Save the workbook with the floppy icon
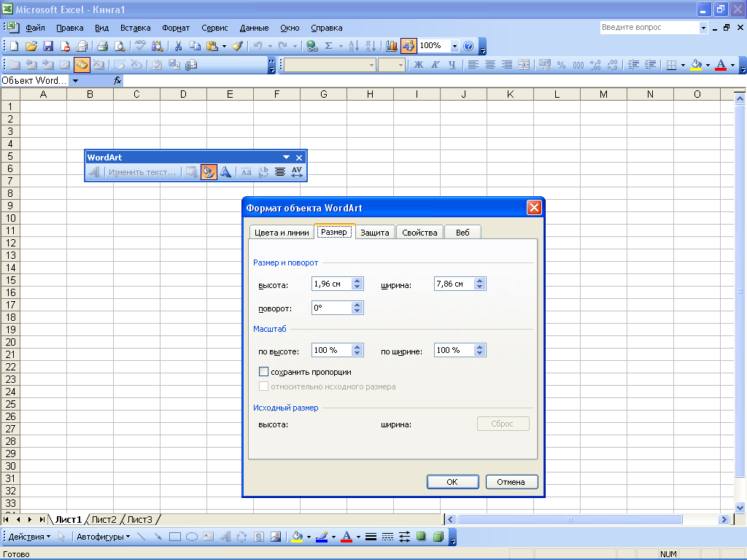Viewport: 747px width, 560px height. 48,46
